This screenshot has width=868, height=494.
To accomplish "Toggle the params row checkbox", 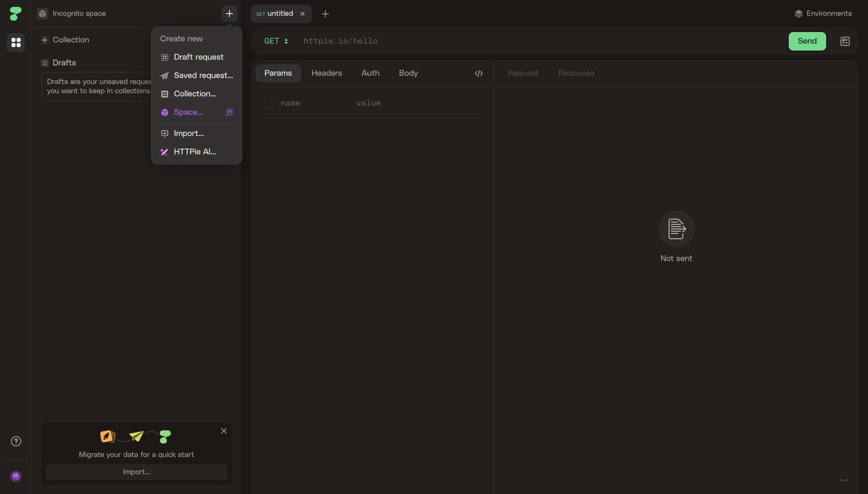I will click(x=269, y=103).
